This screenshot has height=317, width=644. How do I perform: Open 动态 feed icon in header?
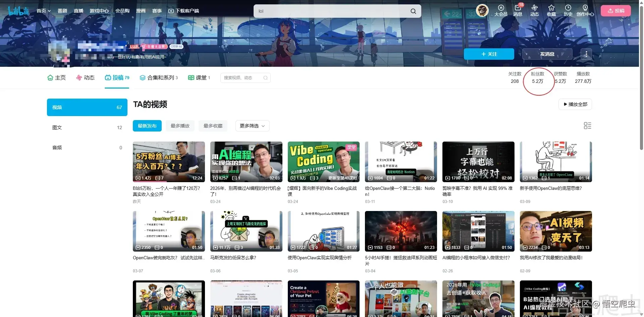pyautogui.click(x=534, y=11)
